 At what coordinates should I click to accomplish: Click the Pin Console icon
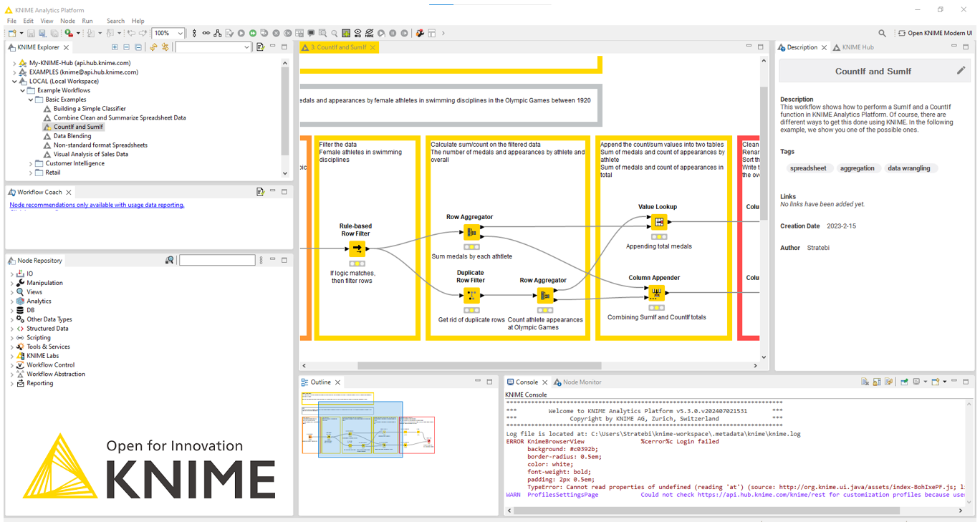pyautogui.click(x=904, y=382)
